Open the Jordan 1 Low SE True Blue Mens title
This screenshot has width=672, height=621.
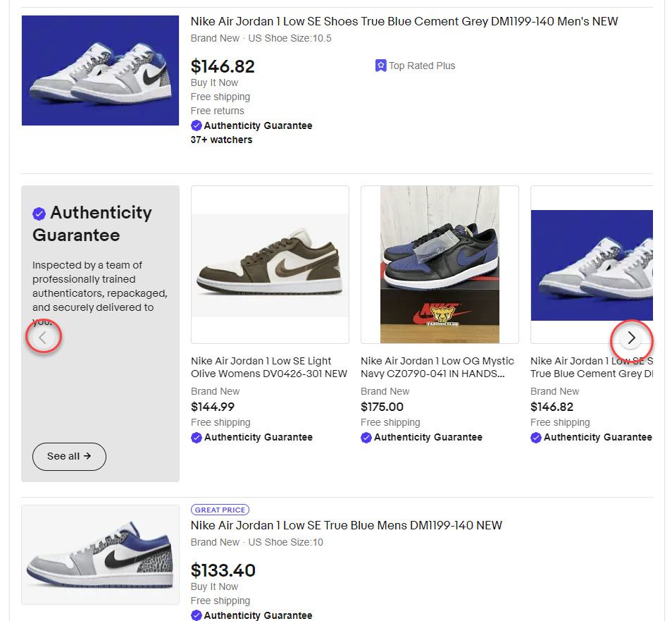tap(347, 525)
